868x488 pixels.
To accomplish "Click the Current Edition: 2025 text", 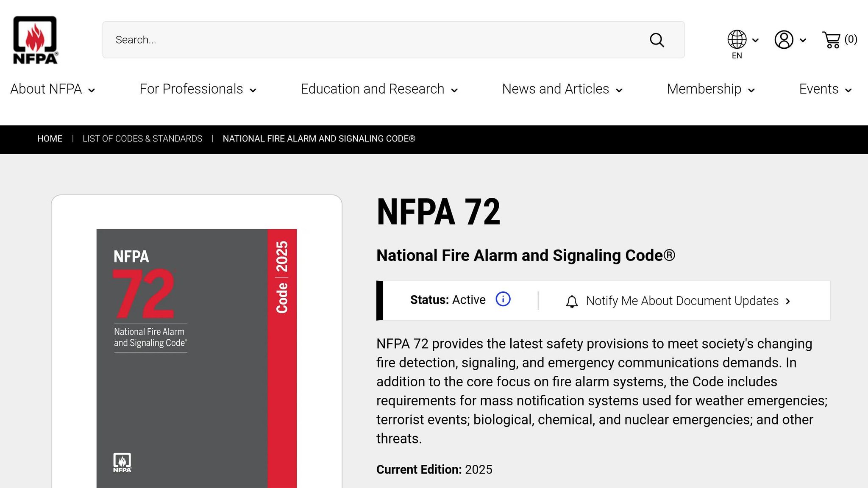I will pos(434,469).
